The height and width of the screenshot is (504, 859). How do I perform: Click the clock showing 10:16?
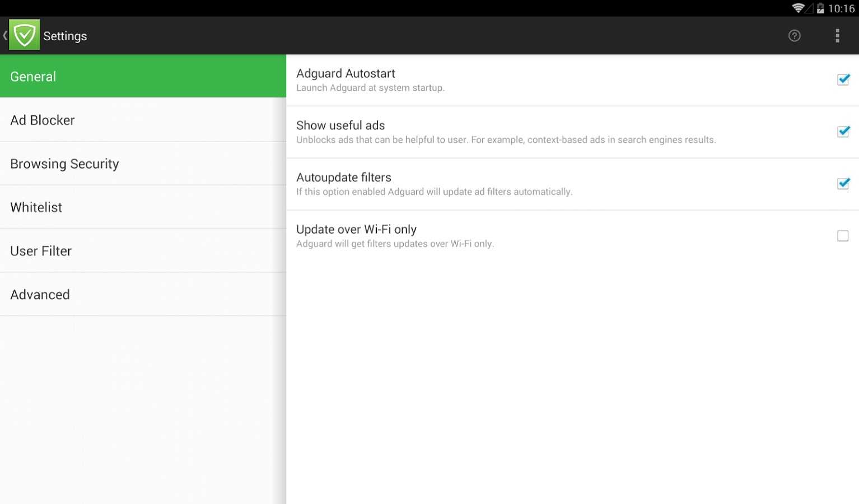pos(841,8)
